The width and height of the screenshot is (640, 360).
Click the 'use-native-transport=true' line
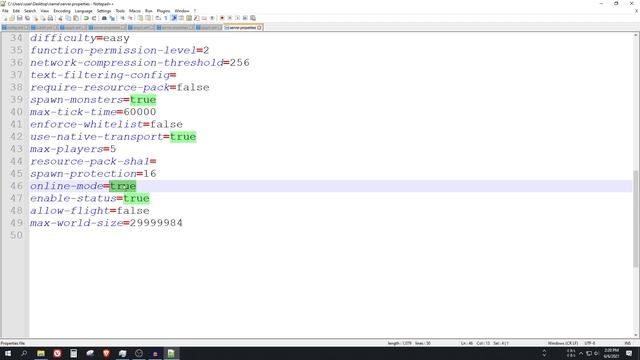pos(113,137)
